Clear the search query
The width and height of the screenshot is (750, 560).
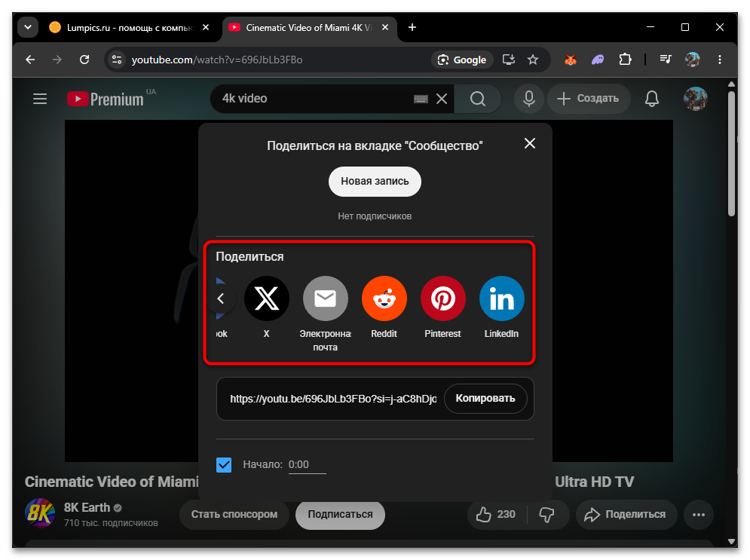(x=442, y=99)
